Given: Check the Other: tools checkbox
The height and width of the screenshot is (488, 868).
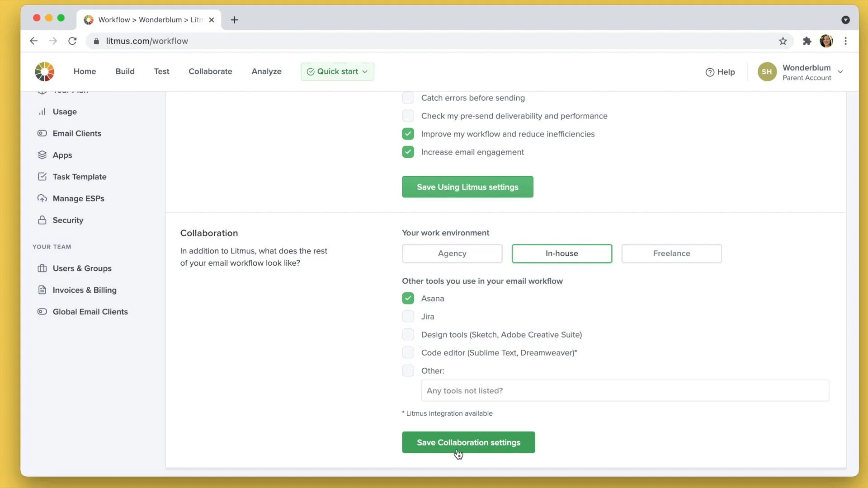Looking at the screenshot, I should [408, 371].
